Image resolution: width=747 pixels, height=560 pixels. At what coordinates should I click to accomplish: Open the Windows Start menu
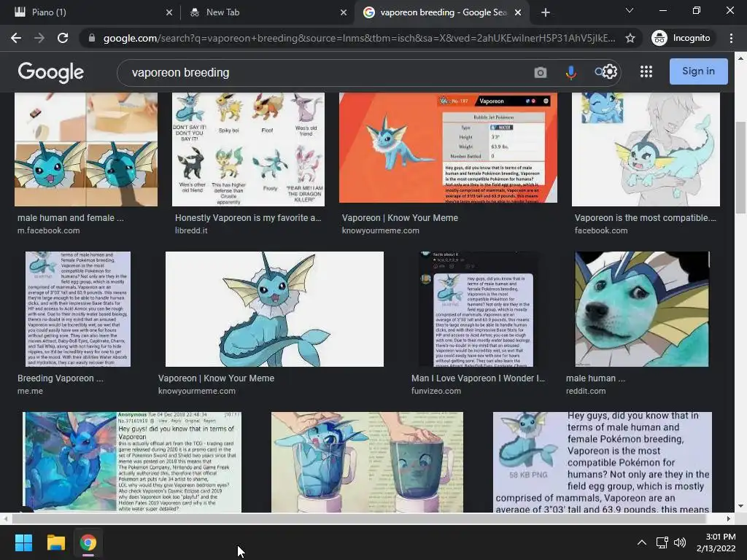pos(23,542)
